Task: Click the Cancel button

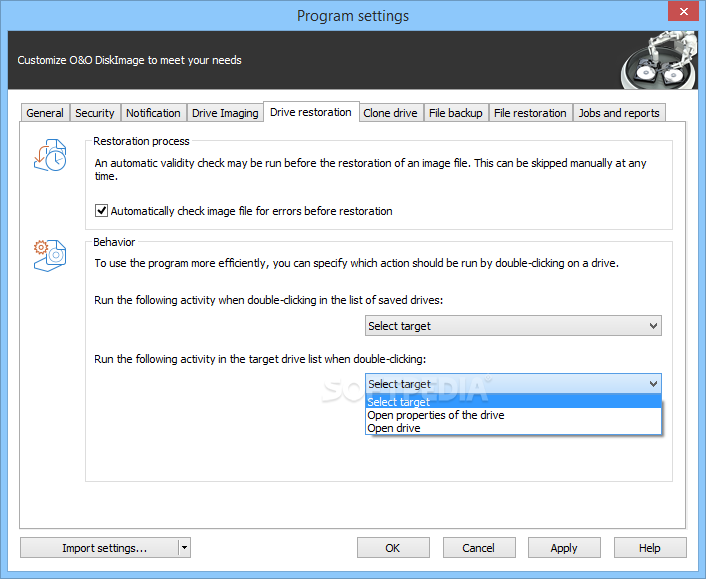Action: pos(479,547)
